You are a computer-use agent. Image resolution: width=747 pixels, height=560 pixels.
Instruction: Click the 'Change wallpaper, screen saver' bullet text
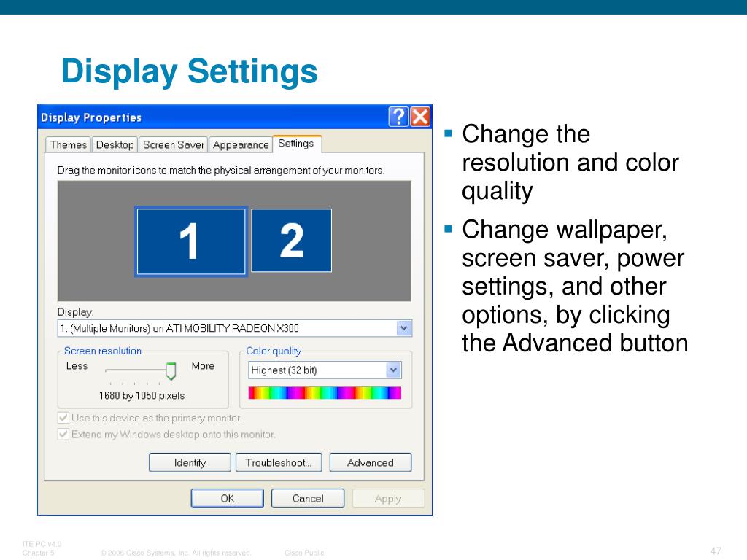tap(575, 286)
